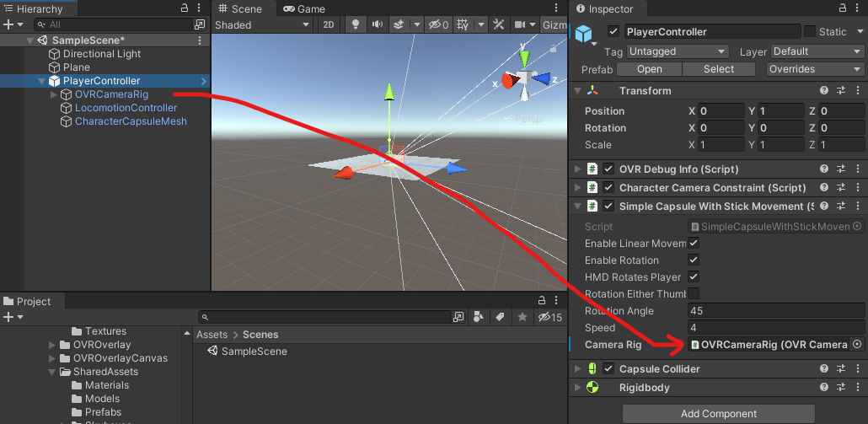868x424 pixels.
Task: Click the Add Component button
Action: point(718,414)
